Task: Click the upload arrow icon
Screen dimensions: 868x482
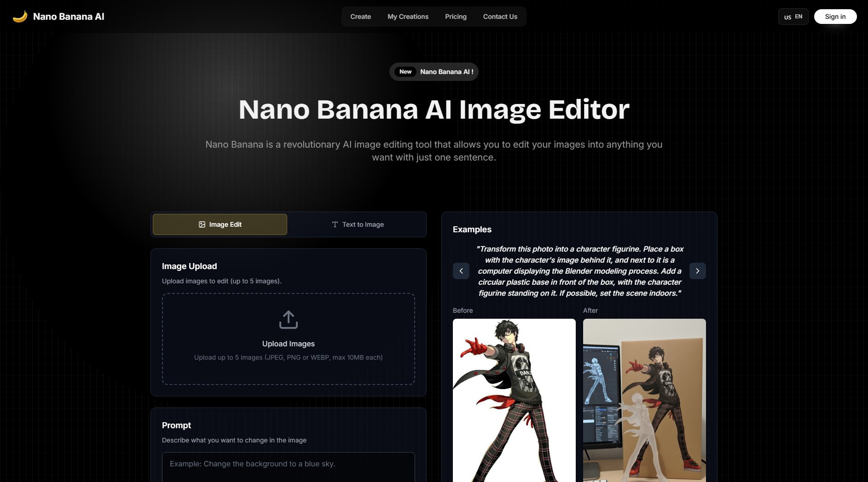Action: click(289, 320)
